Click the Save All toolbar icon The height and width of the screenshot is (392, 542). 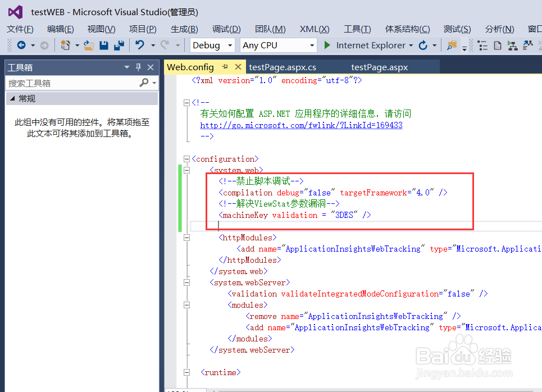tap(120, 45)
